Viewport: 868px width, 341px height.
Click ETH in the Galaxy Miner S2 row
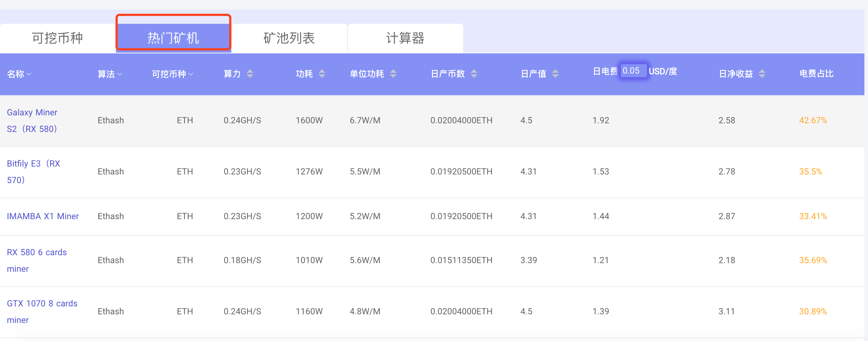pyautogui.click(x=185, y=120)
